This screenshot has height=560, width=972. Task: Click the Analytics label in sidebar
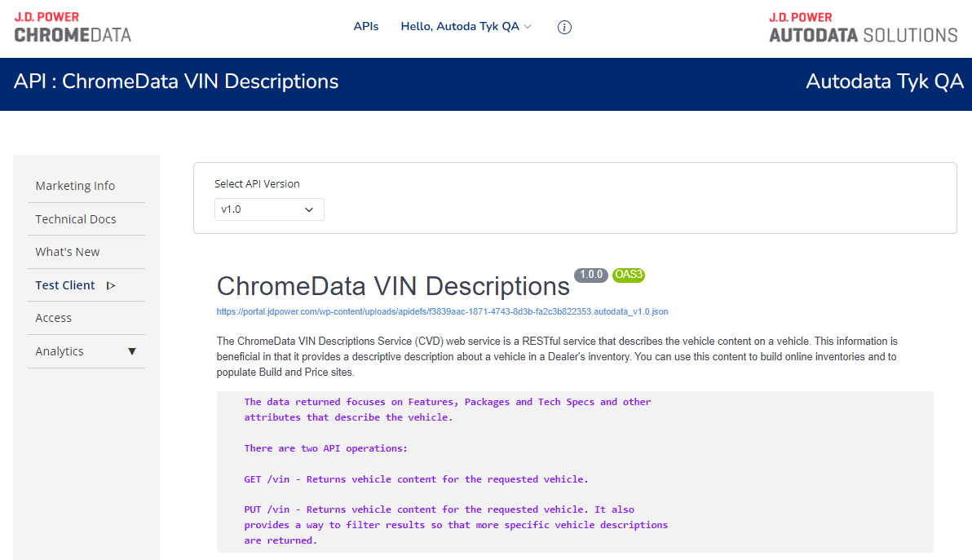(60, 351)
